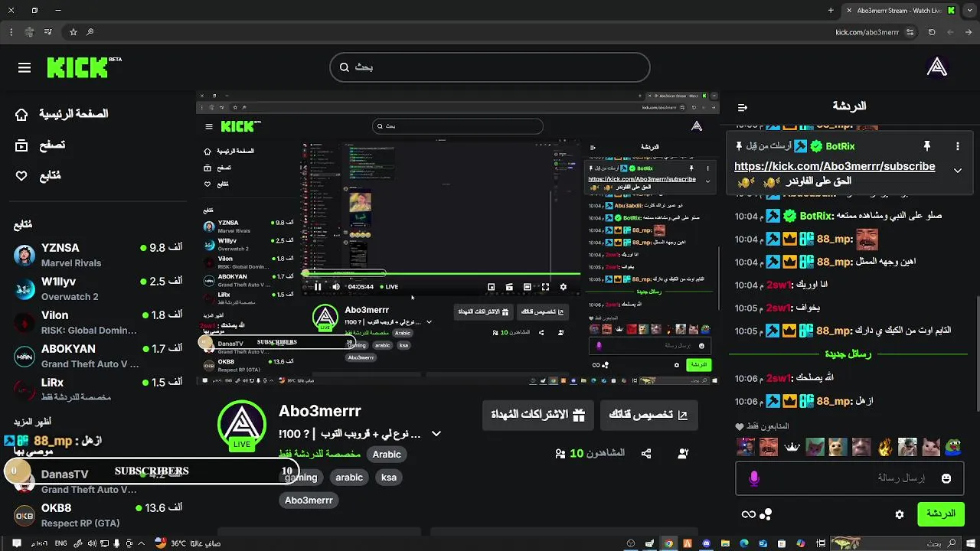Collapse the chat panel using the header arrow icon
980x551 pixels.
click(x=742, y=107)
